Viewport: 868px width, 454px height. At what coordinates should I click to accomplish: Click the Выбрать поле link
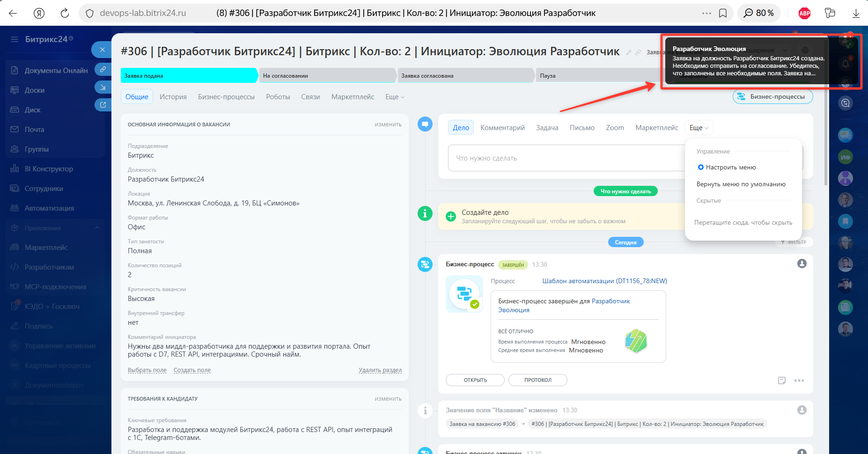point(147,370)
